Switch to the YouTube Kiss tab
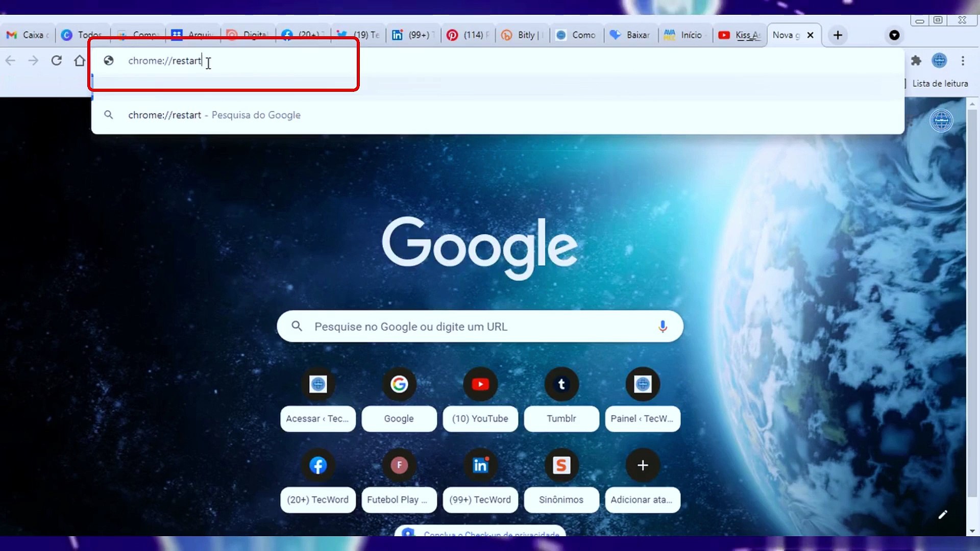The image size is (980, 551). [x=741, y=35]
